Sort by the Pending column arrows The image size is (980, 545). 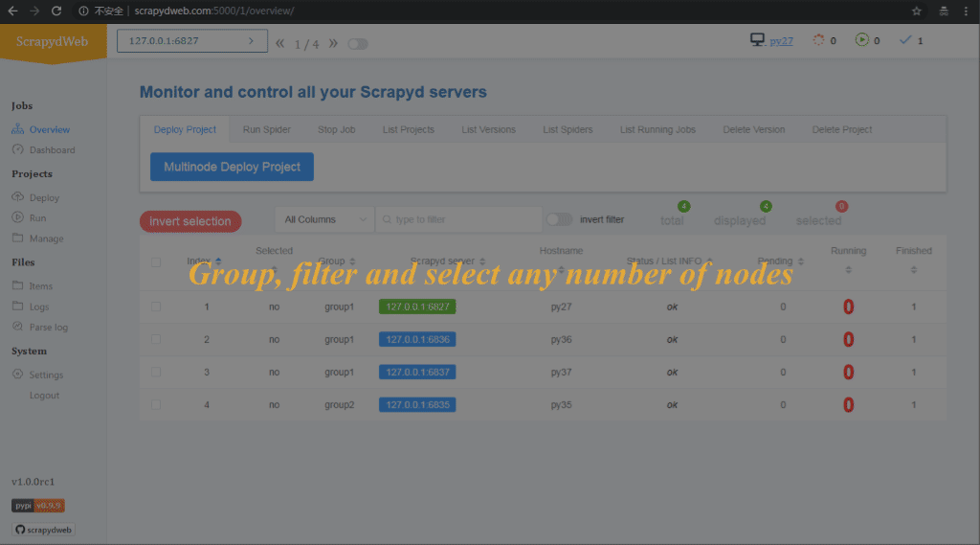801,261
